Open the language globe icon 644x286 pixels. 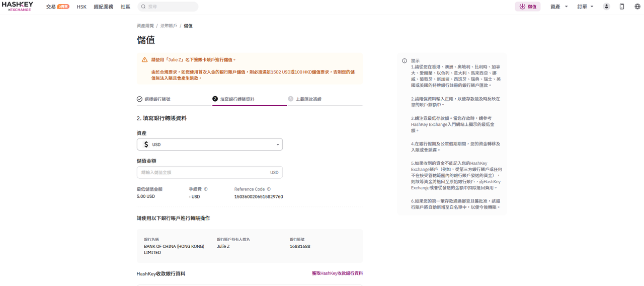click(x=637, y=7)
